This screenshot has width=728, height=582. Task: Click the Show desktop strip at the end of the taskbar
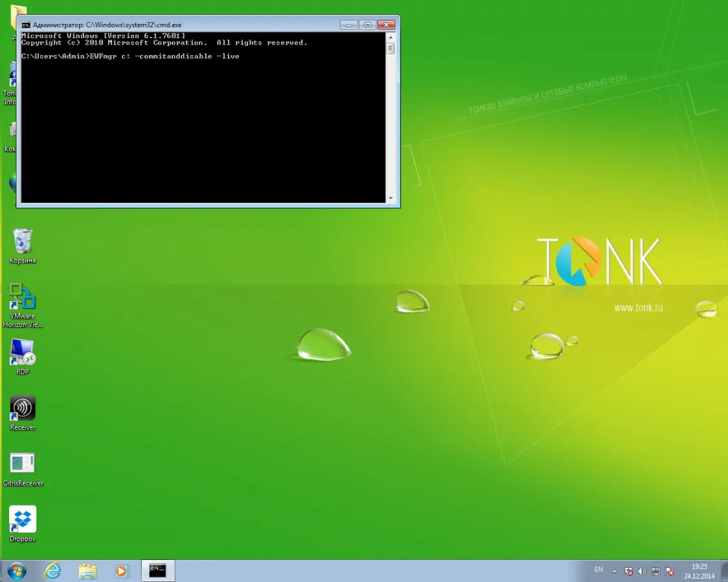(x=724, y=571)
